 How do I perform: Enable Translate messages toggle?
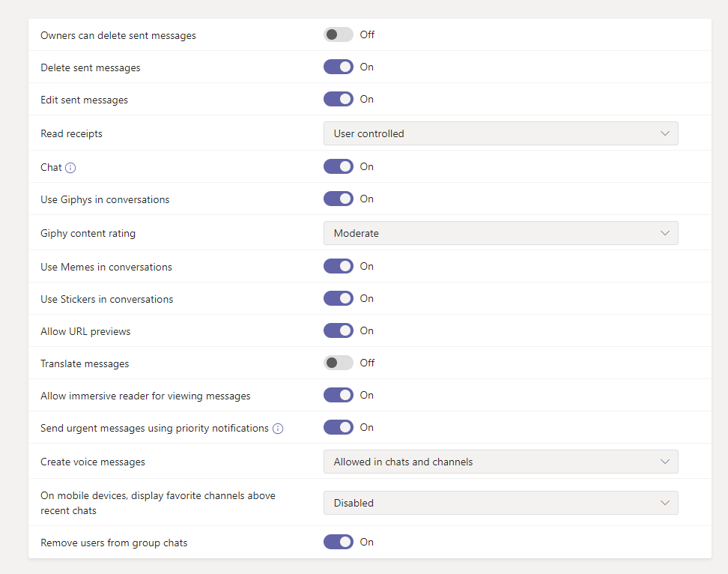point(339,363)
